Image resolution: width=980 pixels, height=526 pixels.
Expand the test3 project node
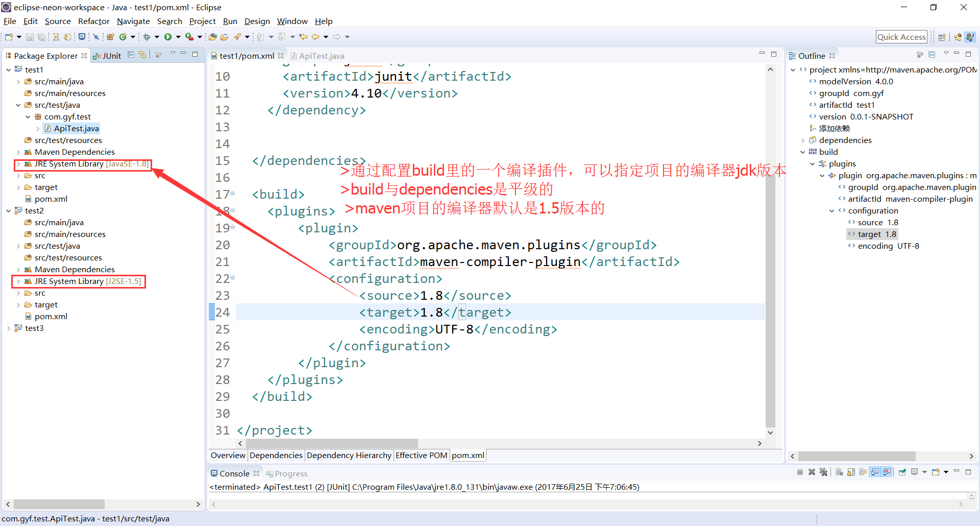coord(9,328)
